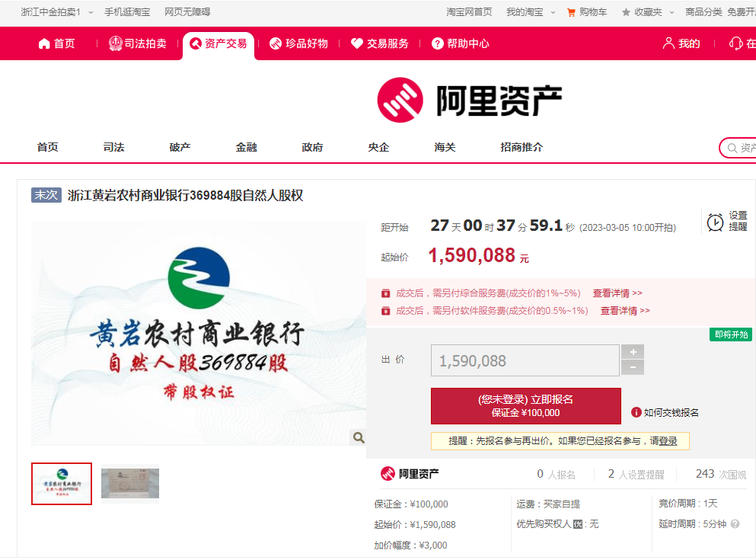Expand the 收藏夹 dropdown arrow

(x=671, y=12)
